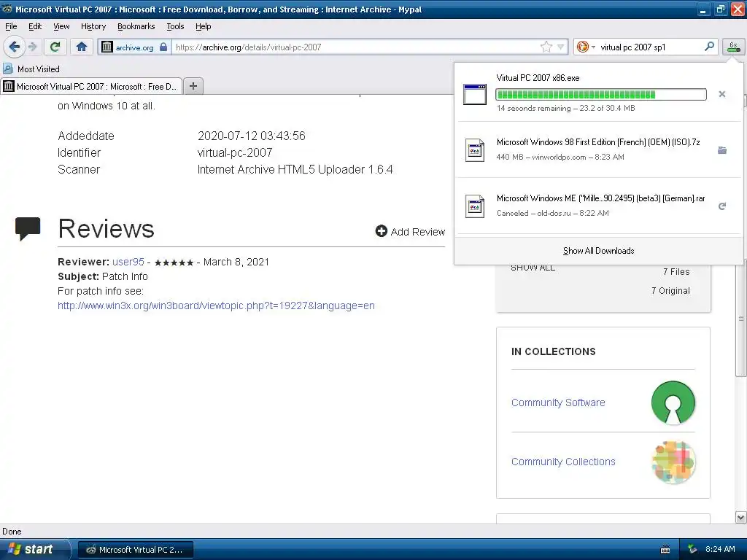Click the Add Review link

pyautogui.click(x=410, y=232)
